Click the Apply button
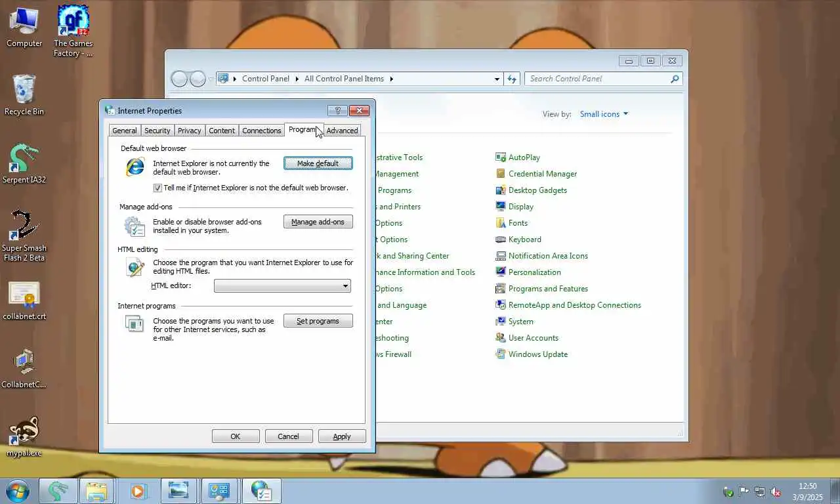This screenshot has width=840, height=504. point(342,436)
